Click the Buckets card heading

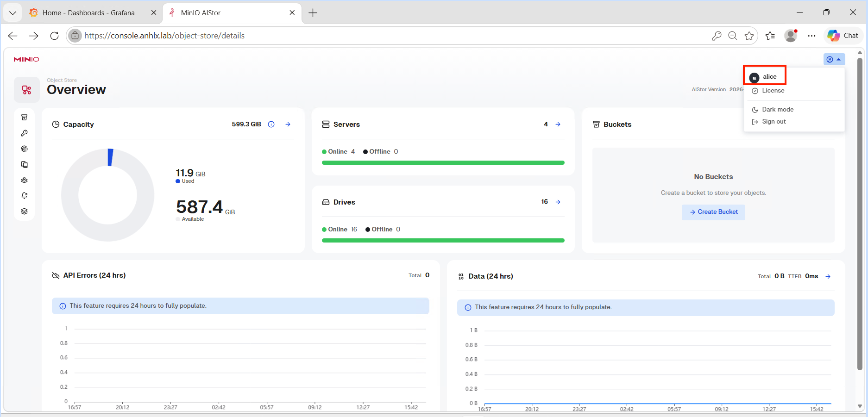click(617, 124)
